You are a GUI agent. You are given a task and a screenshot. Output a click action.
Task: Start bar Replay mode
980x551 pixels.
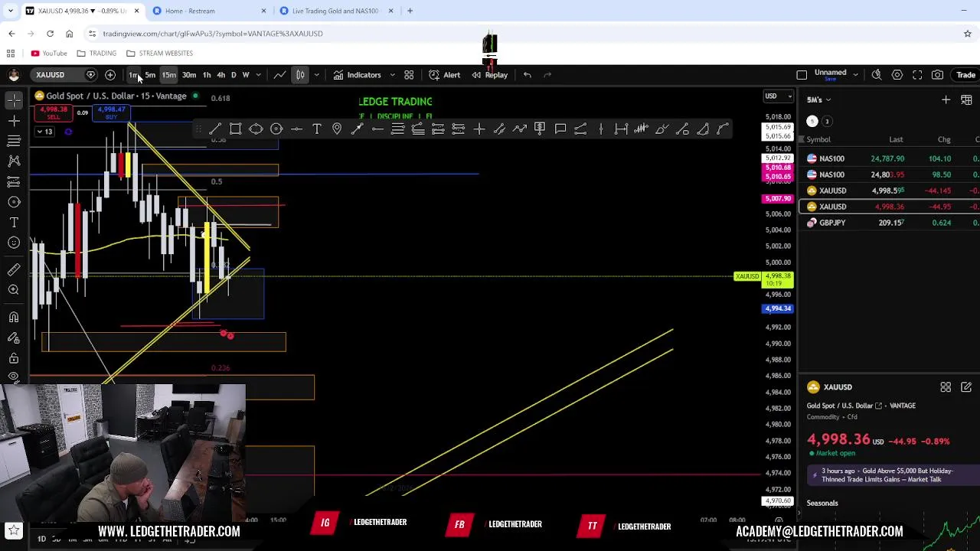[489, 75]
